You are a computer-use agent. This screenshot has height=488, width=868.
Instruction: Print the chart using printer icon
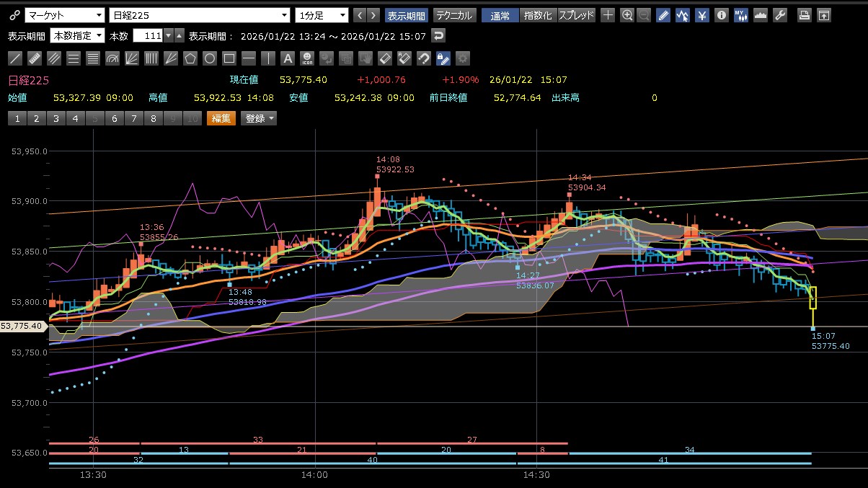pos(805,15)
